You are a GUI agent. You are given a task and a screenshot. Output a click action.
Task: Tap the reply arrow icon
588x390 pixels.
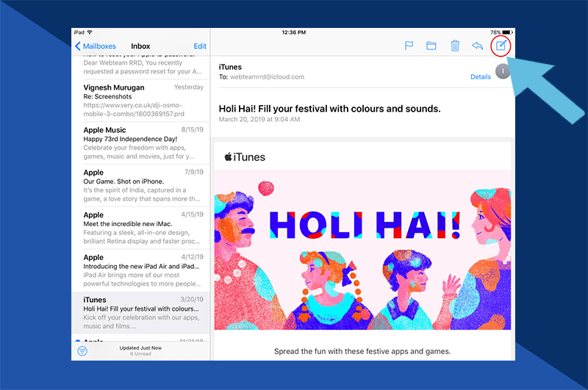[x=477, y=46]
